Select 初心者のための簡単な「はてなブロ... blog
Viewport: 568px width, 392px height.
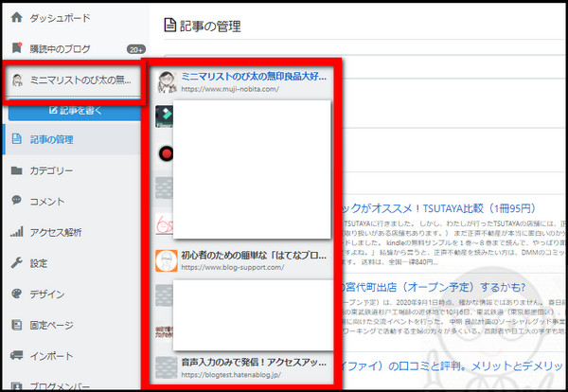254,256
